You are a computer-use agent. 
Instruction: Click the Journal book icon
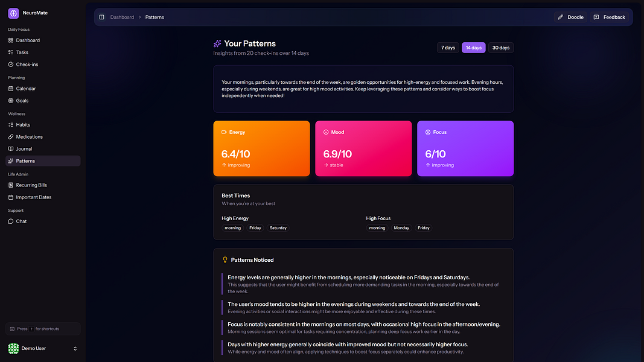click(x=11, y=149)
